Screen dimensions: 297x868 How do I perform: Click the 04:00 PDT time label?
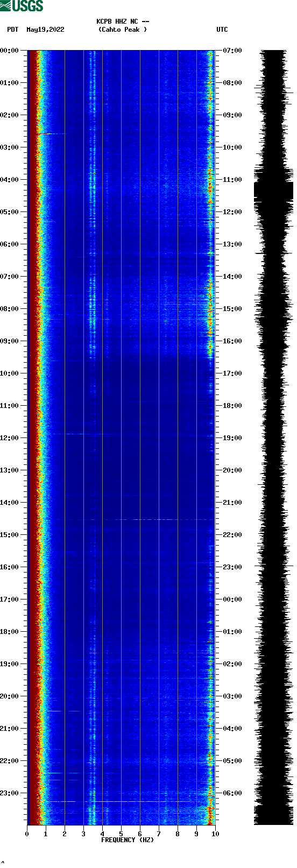click(9, 180)
